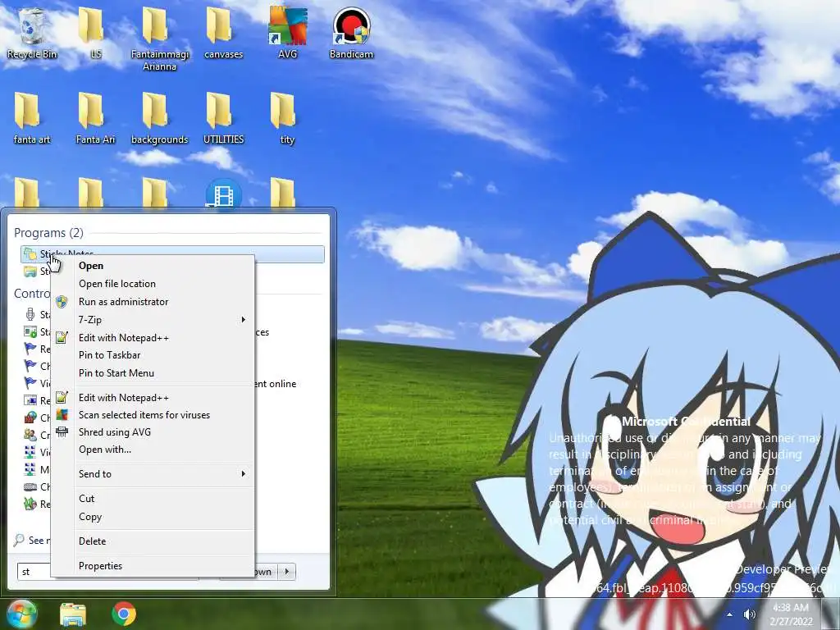This screenshot has height=630, width=840.
Task: Click the Bandicam desktop shortcut
Action: (351, 32)
